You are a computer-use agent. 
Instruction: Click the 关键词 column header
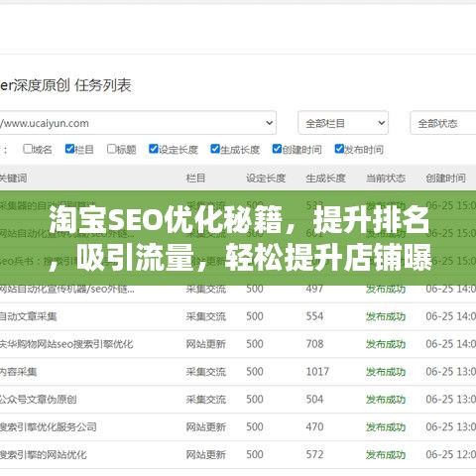[x=13, y=178]
